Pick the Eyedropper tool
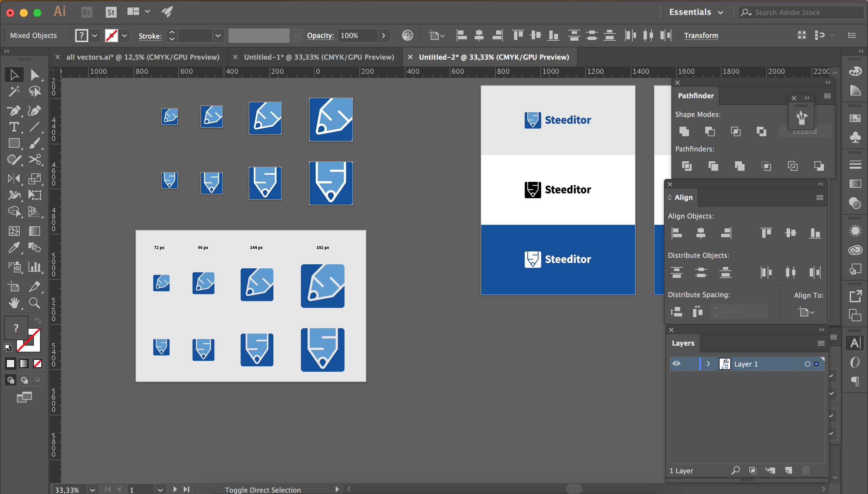The height and width of the screenshot is (494, 868). pos(14,248)
